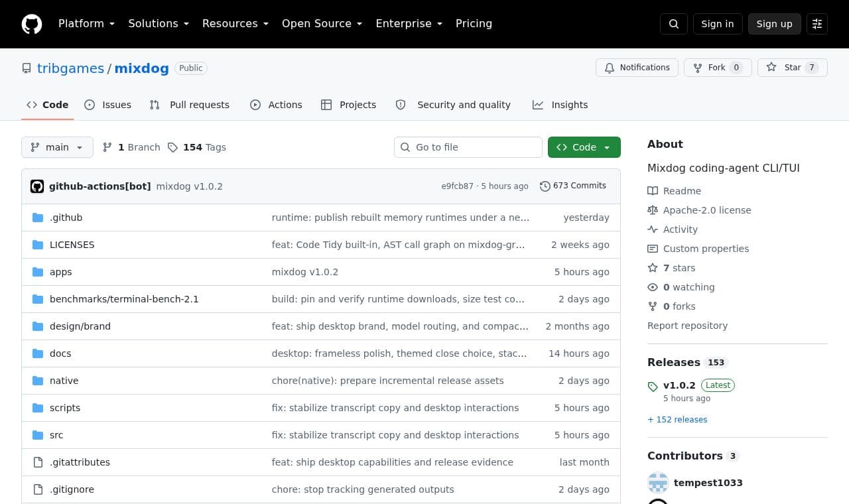
Task: Click the GitHub logo icon
Action: pyautogui.click(x=32, y=24)
